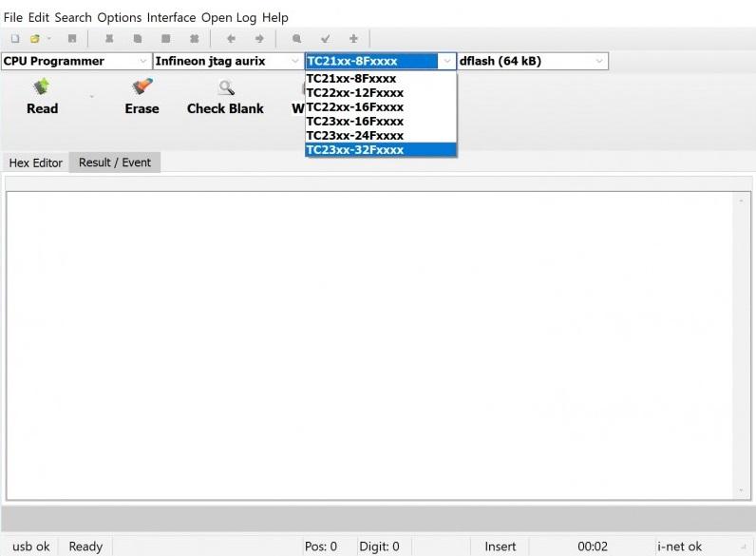Screen dimensions: 756x556
Task: Click the open folder toolbar icon
Action: (x=35, y=39)
